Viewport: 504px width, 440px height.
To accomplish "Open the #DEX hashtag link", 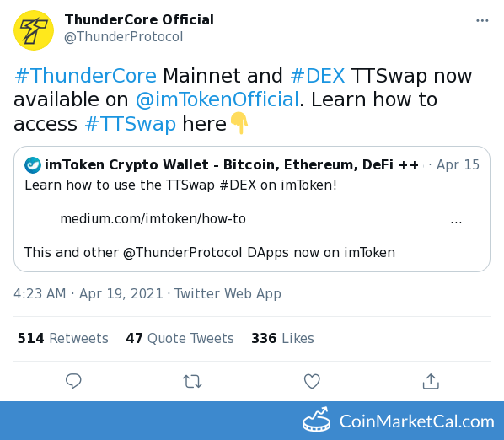I will pyautogui.click(x=318, y=76).
